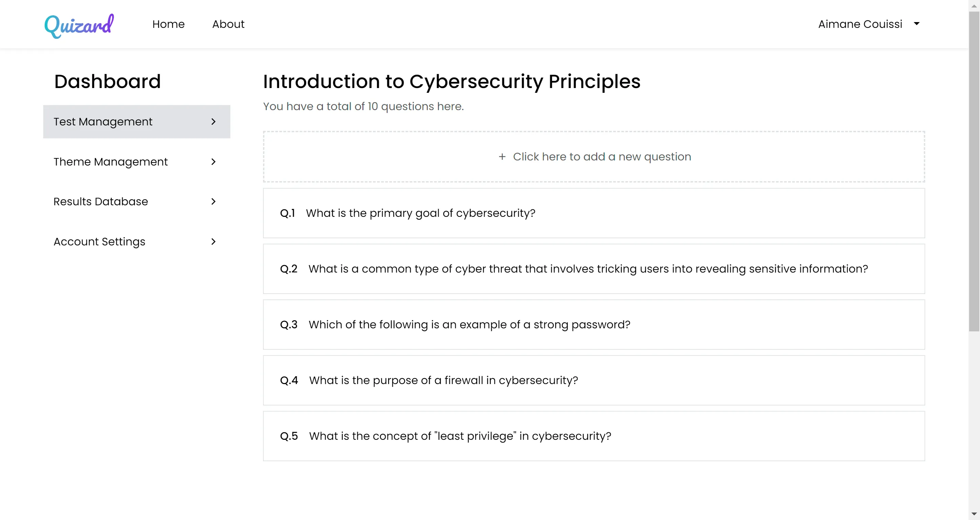Expand Q.3 about strong password

click(594, 325)
